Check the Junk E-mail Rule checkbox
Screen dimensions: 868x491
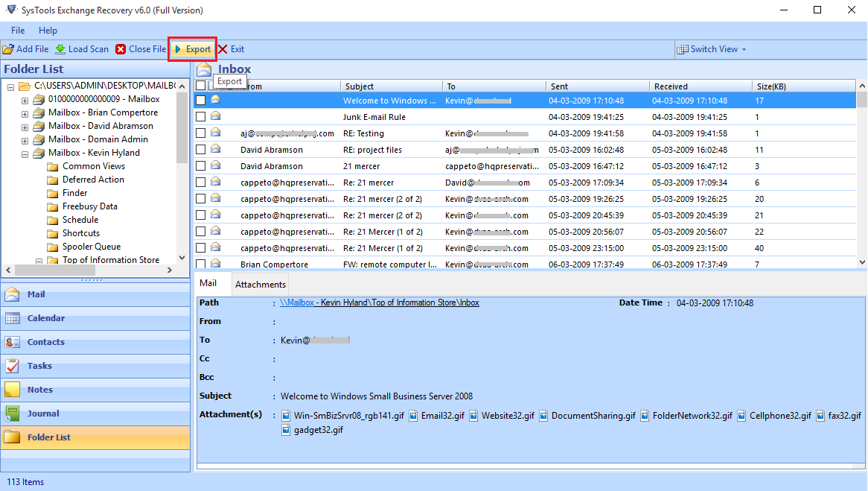click(200, 116)
